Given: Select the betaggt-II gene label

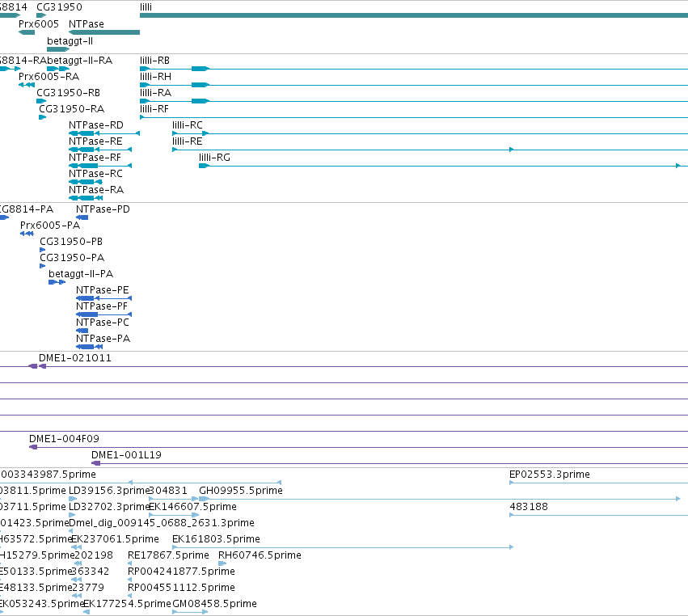Looking at the screenshot, I should point(70,40).
